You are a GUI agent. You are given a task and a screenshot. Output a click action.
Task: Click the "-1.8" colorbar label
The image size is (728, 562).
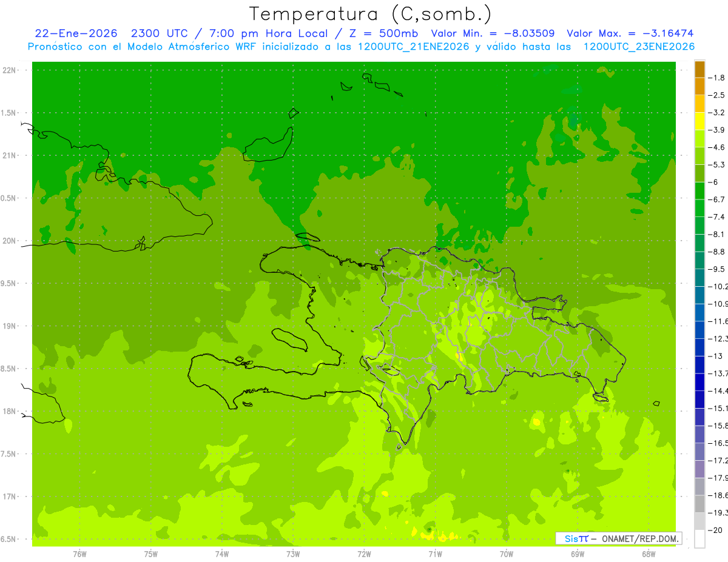717,78
